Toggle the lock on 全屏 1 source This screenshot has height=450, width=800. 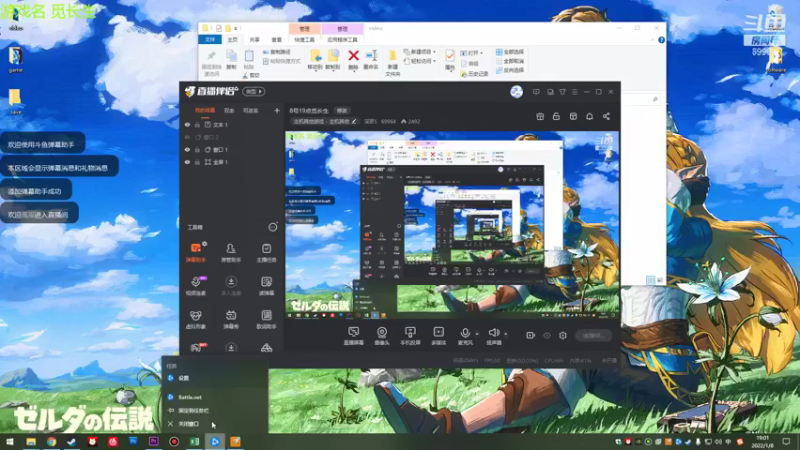pos(197,162)
